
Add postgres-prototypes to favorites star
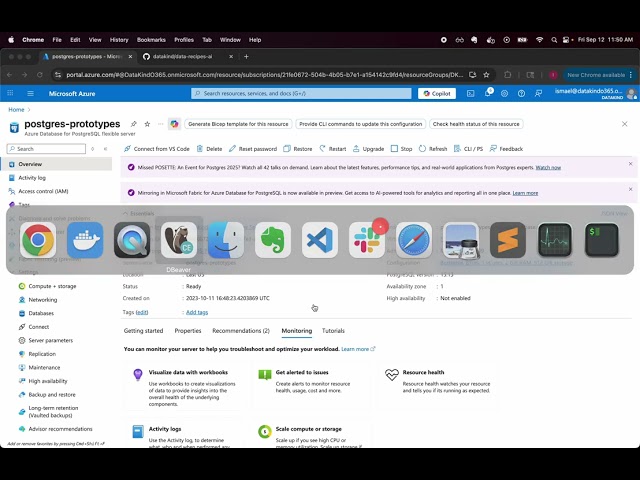(x=147, y=124)
